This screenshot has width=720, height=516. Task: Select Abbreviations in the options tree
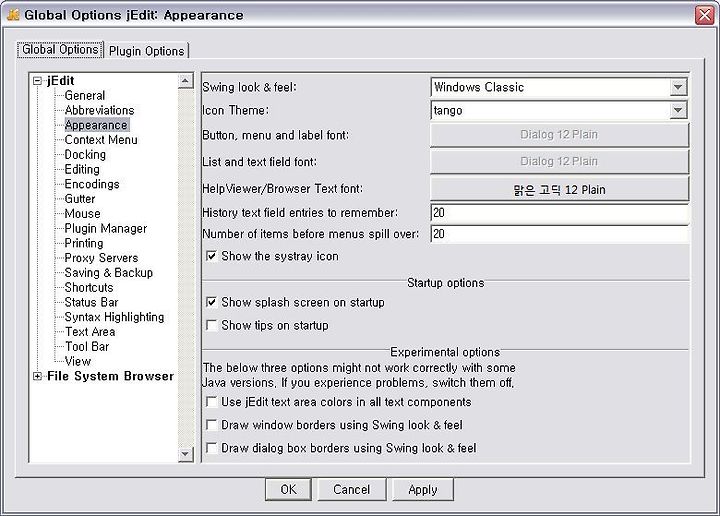(99, 110)
